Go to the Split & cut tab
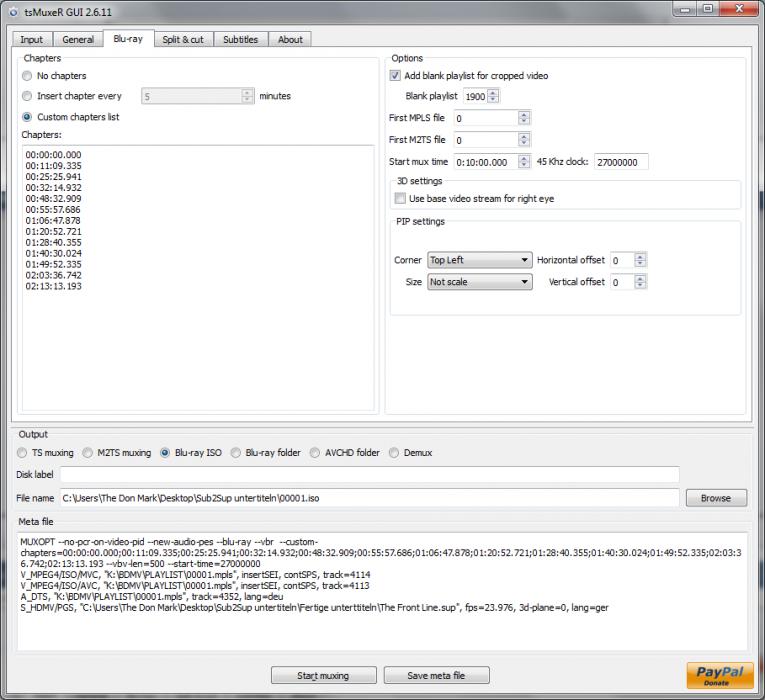Image resolution: width=765 pixels, height=700 pixels. click(x=183, y=40)
